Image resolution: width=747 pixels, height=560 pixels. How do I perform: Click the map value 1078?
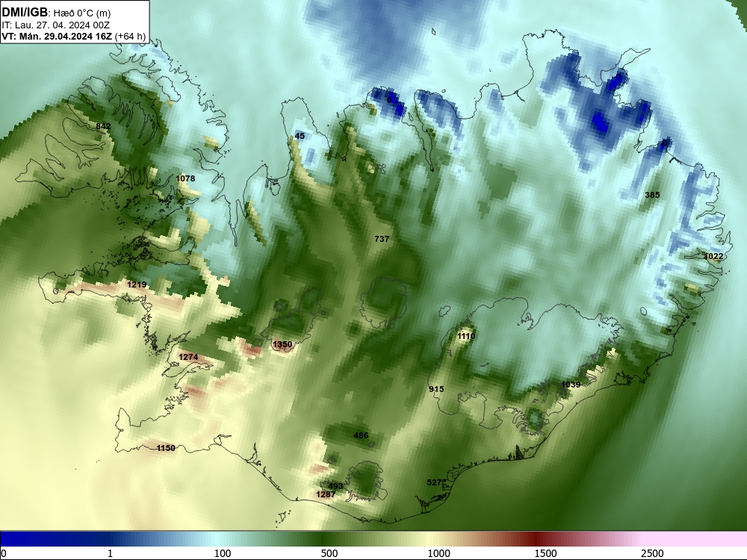tap(185, 178)
